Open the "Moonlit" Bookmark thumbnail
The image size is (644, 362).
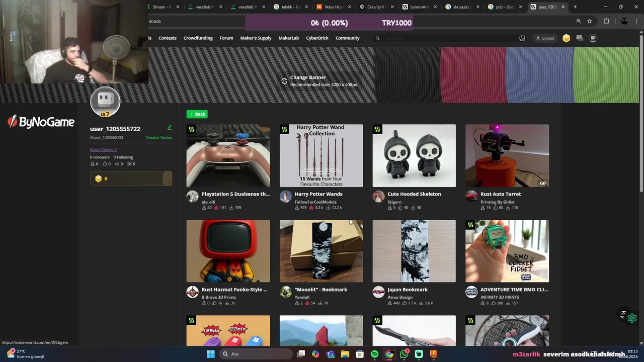point(321,251)
